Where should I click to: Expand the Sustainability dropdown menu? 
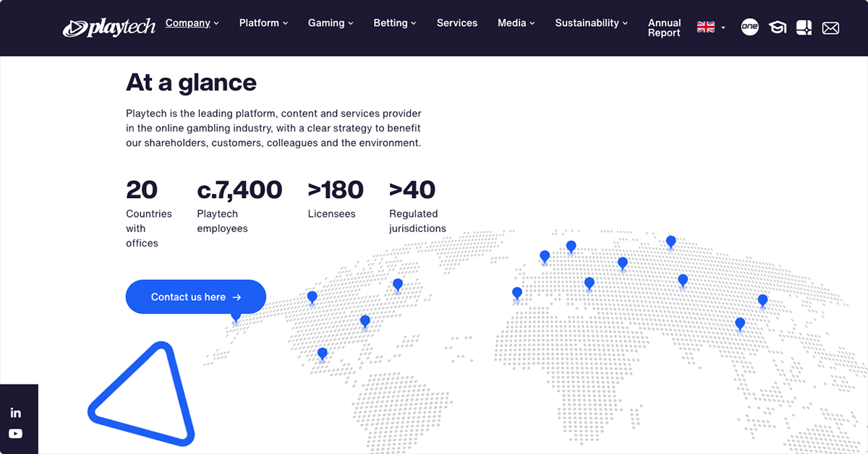click(x=592, y=23)
